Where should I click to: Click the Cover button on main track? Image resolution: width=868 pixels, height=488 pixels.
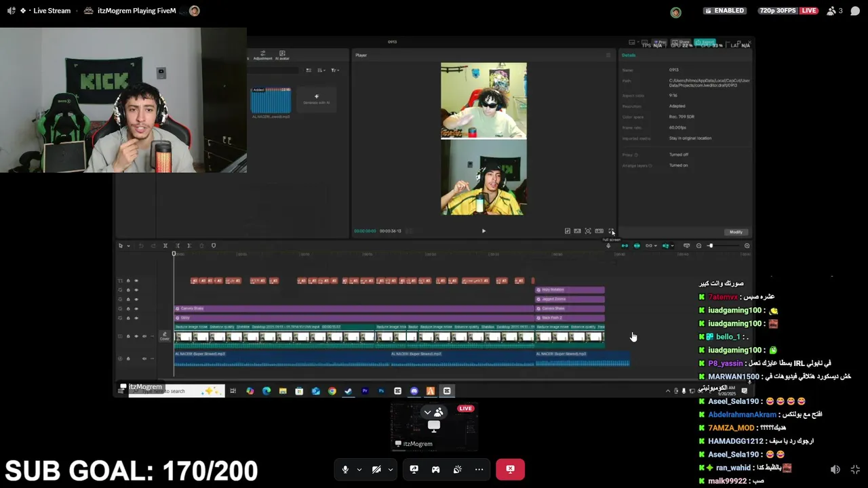point(164,335)
